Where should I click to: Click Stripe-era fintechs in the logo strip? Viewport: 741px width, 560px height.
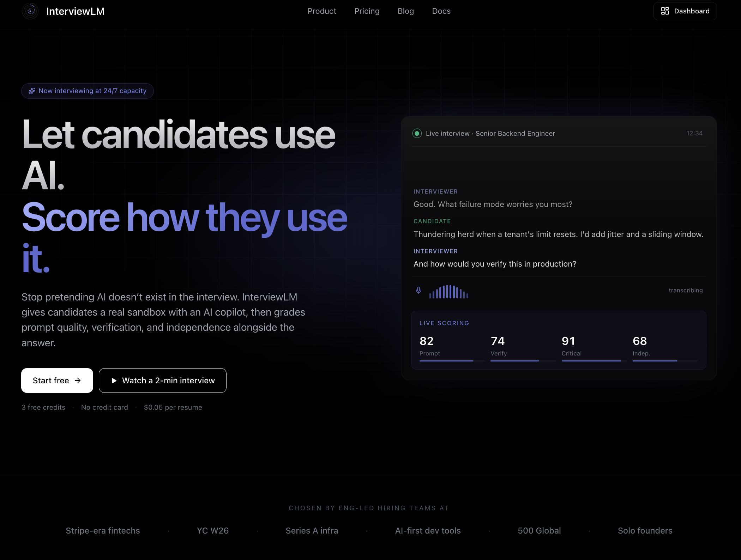coord(103,531)
